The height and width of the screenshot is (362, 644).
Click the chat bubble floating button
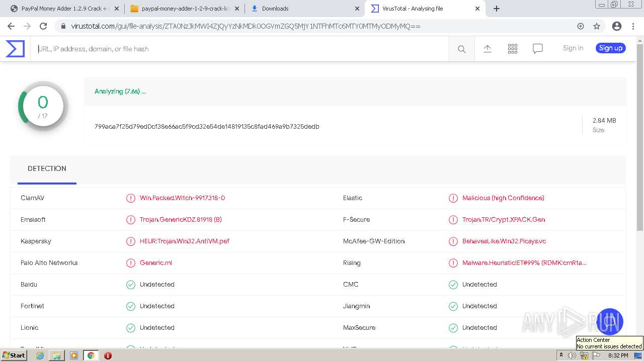[610, 322]
